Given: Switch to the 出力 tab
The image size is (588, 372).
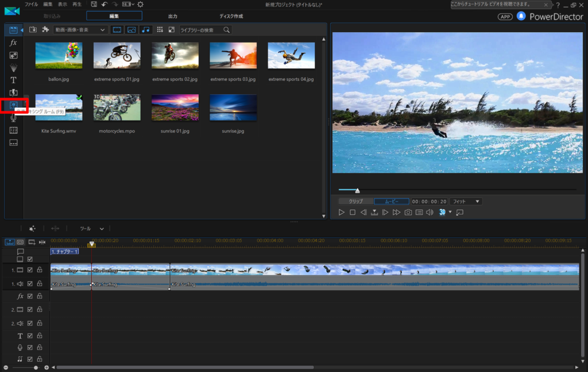Looking at the screenshot, I should click(173, 16).
